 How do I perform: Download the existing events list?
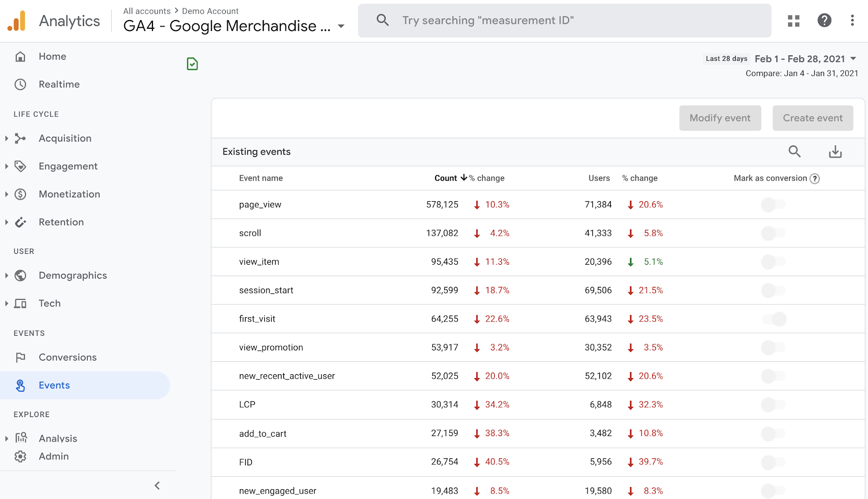point(835,152)
